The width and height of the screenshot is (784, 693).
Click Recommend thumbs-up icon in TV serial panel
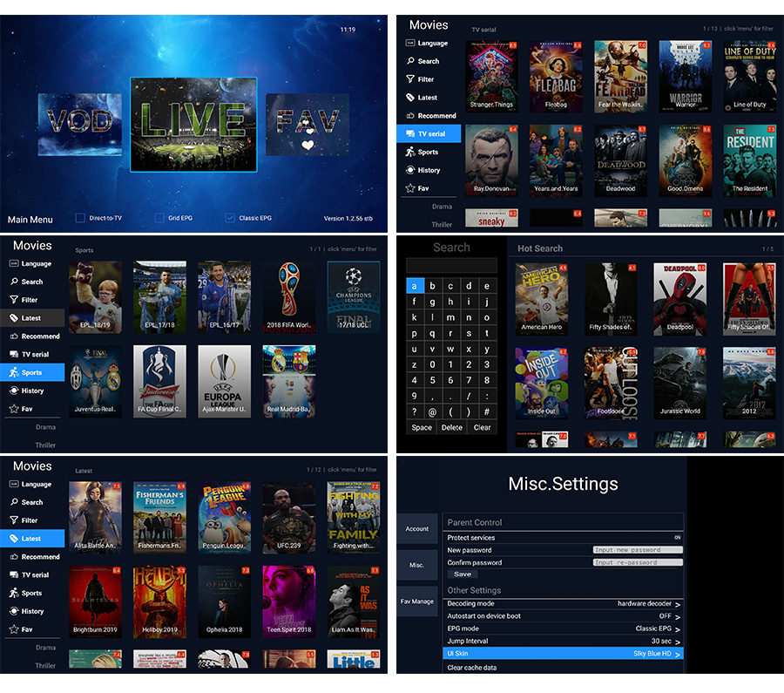point(410,116)
